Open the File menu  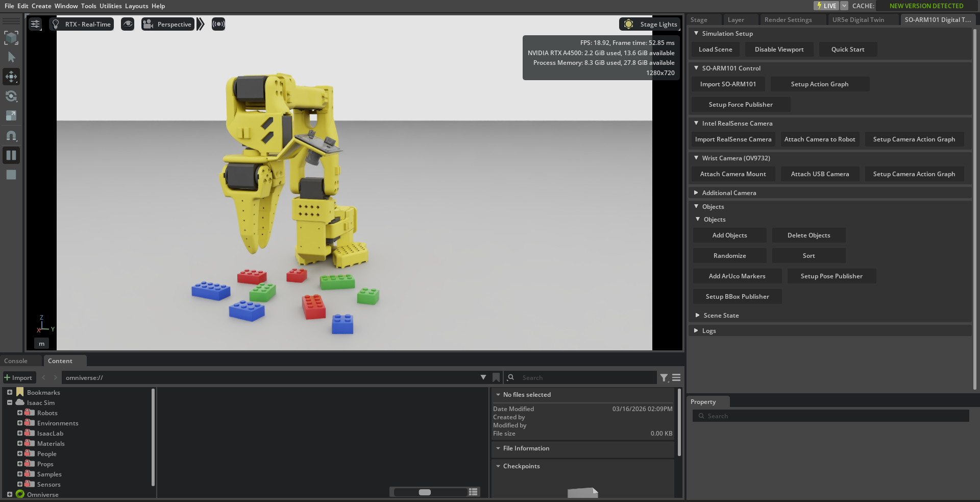9,6
